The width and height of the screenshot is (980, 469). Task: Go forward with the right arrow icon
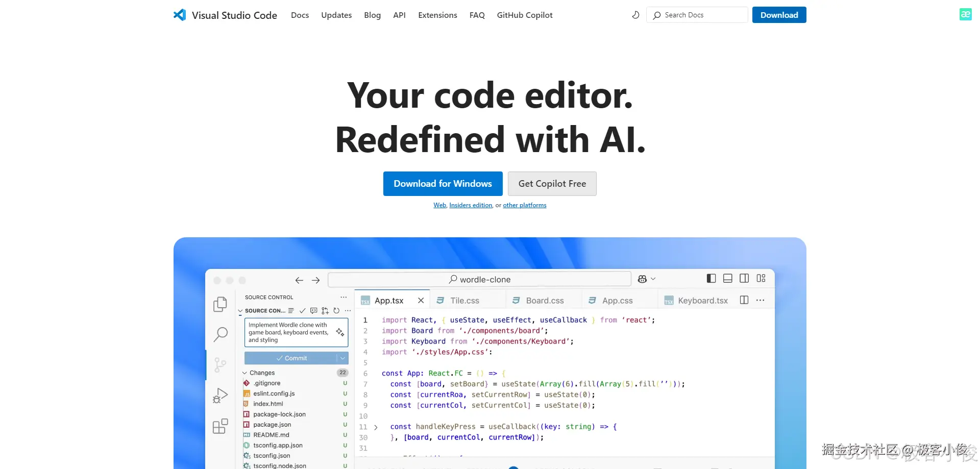click(316, 280)
